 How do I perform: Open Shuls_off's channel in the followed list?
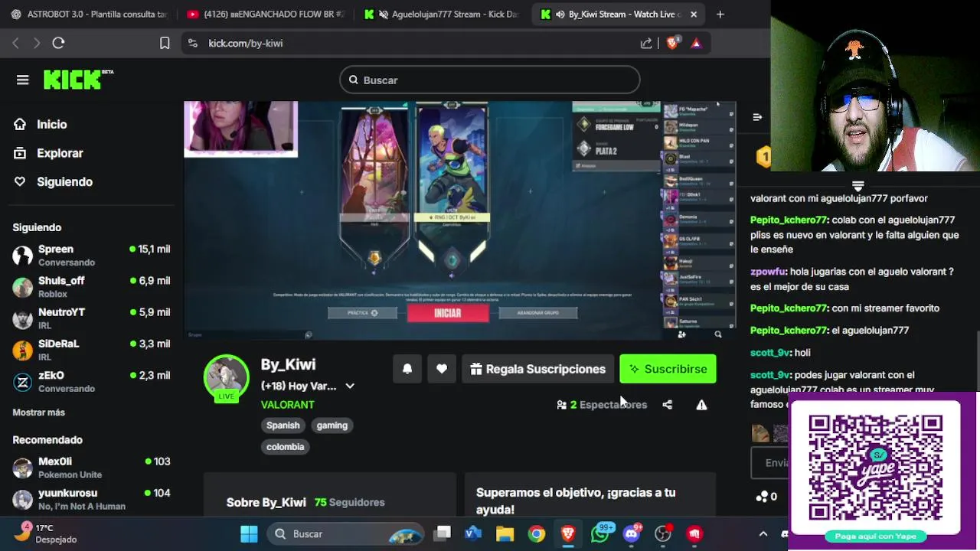92,287
